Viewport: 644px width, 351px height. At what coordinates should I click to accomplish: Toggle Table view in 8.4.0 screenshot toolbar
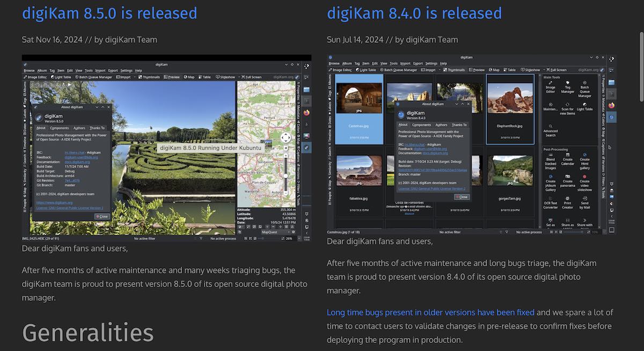pos(509,70)
